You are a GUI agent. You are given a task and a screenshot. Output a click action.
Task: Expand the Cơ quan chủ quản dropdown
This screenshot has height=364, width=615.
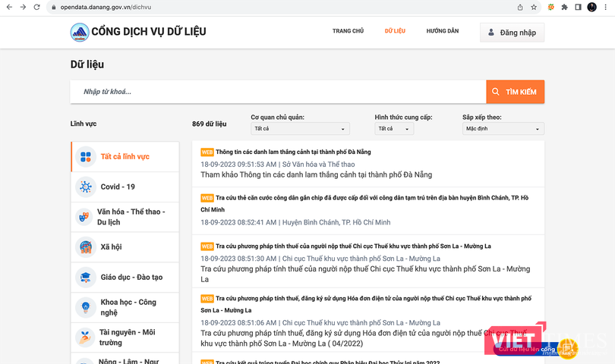coord(300,129)
